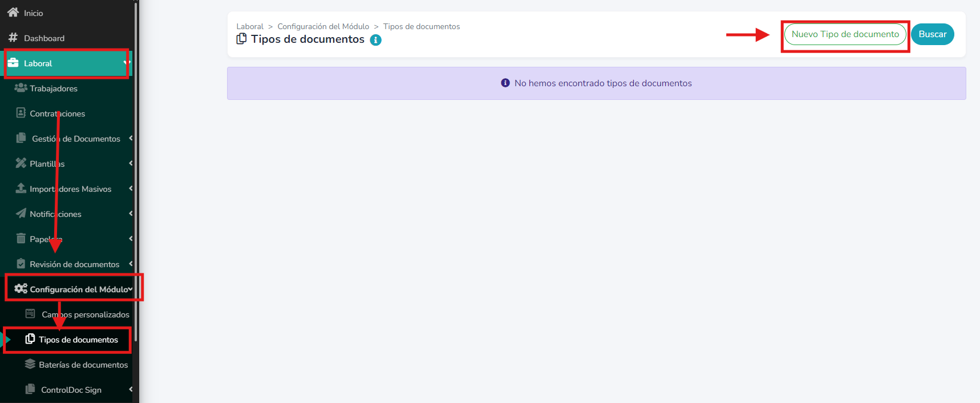Expand the ControlDoc Sign submenu arrow
This screenshot has height=403, width=980.
131,389
